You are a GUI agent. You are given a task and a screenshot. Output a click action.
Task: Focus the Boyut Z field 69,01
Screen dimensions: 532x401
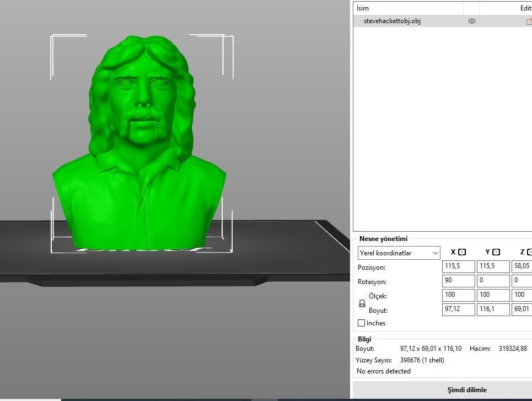pos(522,309)
